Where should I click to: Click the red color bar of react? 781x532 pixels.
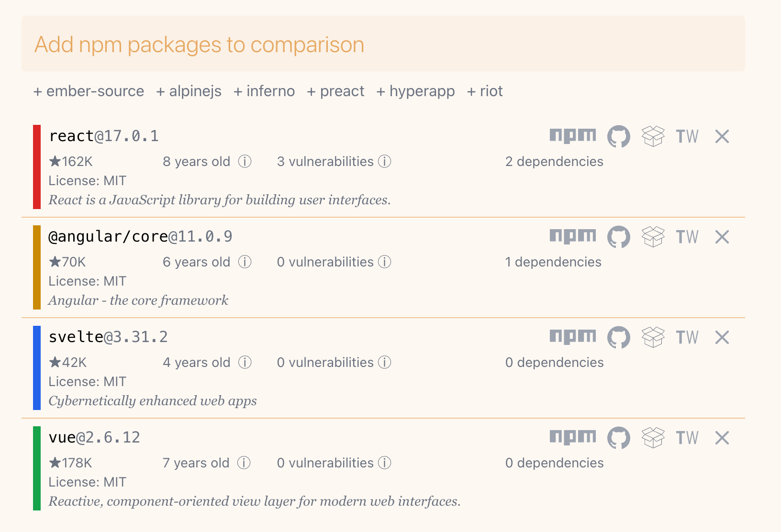tap(37, 167)
